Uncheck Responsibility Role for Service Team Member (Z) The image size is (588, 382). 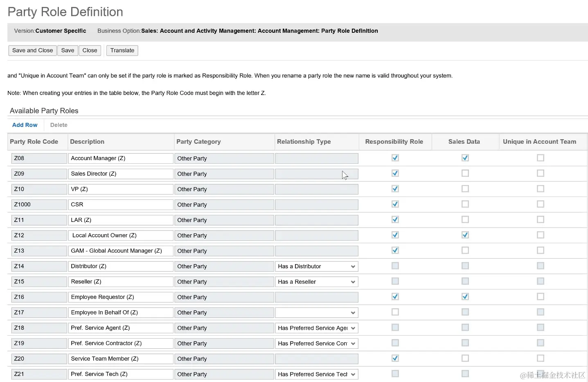(395, 358)
